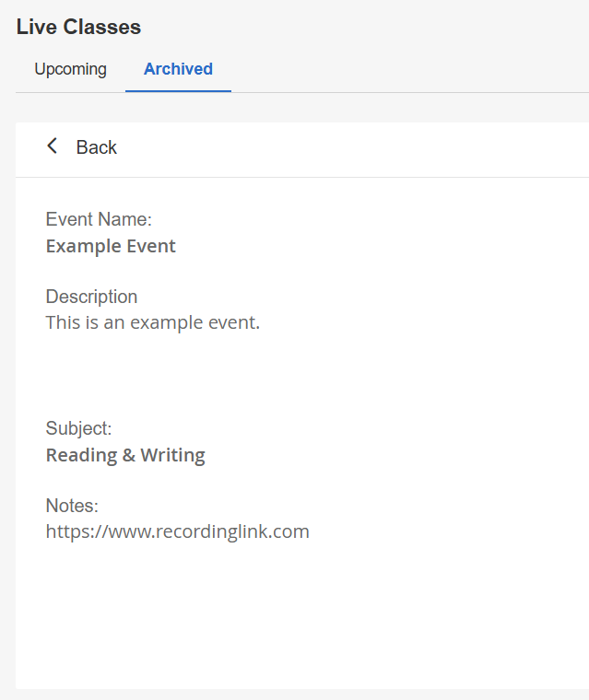Open the recordinglink.com URL in Notes
The width and height of the screenshot is (589, 700).
177,531
